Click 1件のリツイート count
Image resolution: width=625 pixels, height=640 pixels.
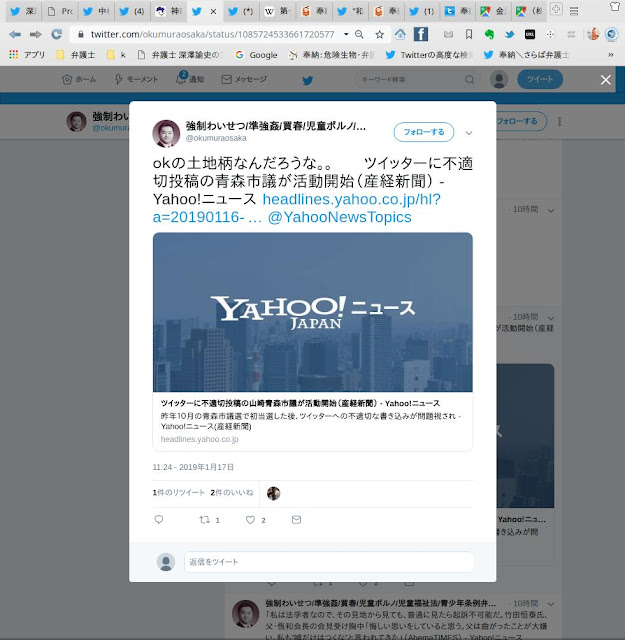click(x=178, y=493)
